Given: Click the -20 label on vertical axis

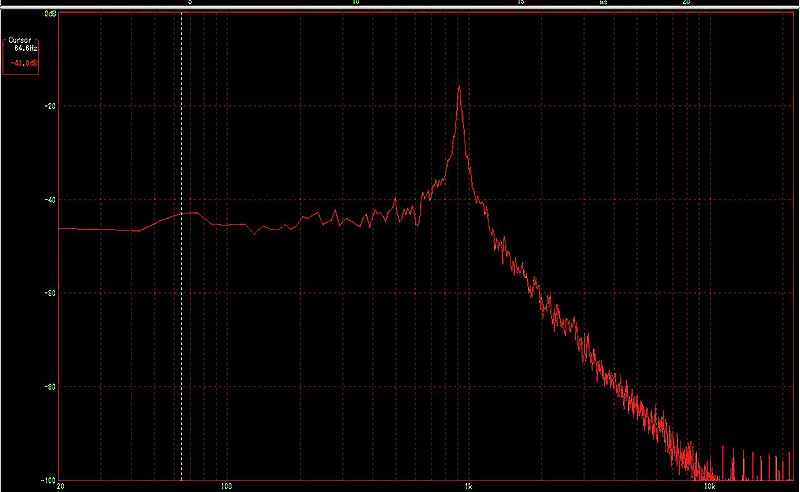Looking at the screenshot, I should [x=50, y=106].
